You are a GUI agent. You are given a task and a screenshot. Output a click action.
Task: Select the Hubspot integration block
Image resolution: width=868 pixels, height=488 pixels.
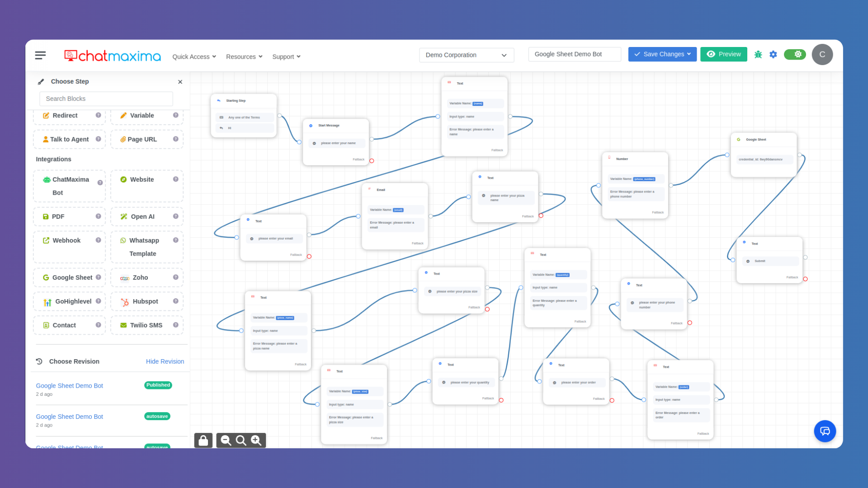[145, 301]
